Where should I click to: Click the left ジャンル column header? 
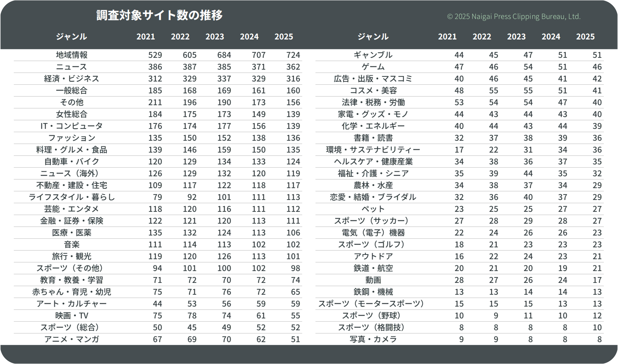pyautogui.click(x=71, y=37)
